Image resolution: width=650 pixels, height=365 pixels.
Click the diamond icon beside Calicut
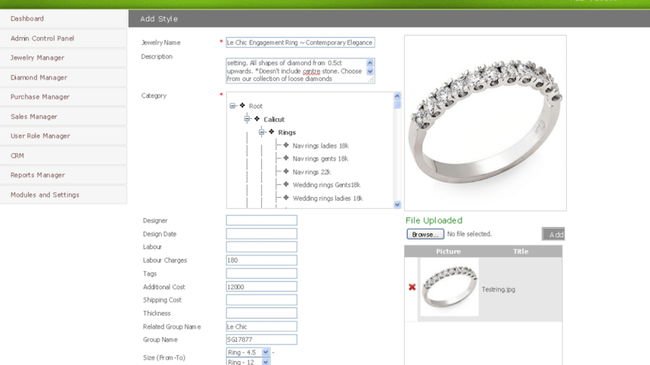257,119
